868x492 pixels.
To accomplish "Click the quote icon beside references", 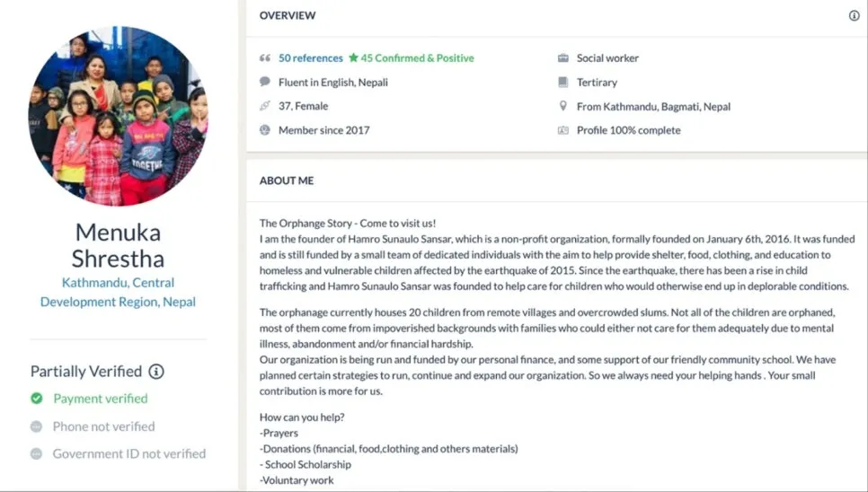I will click(x=265, y=58).
